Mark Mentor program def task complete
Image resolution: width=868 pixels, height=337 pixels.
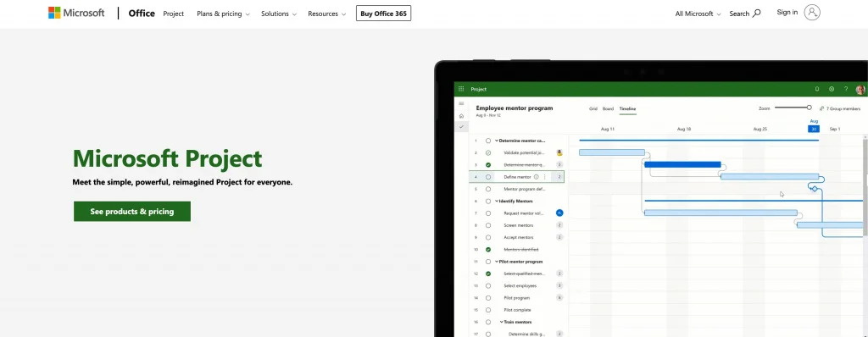488,190
